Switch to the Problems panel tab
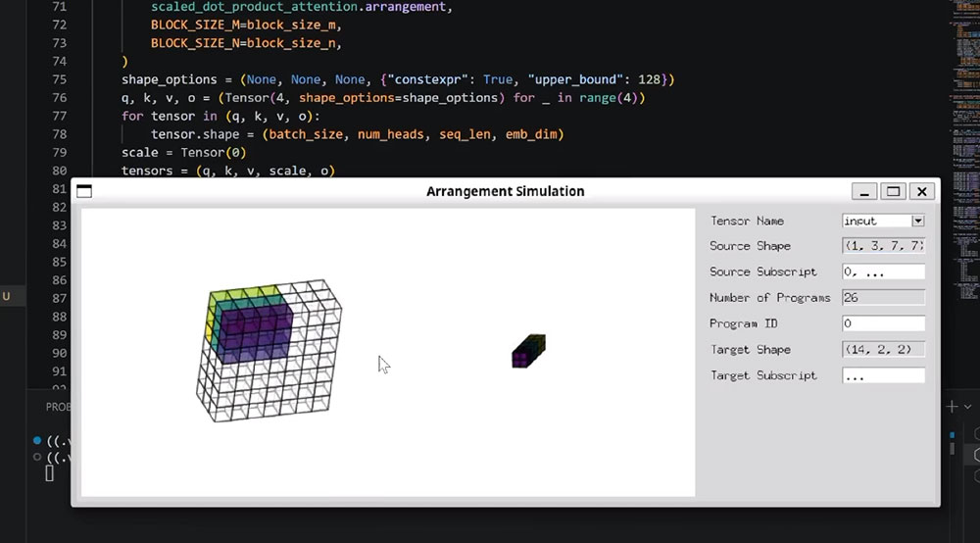The width and height of the screenshot is (980, 543). (x=58, y=407)
